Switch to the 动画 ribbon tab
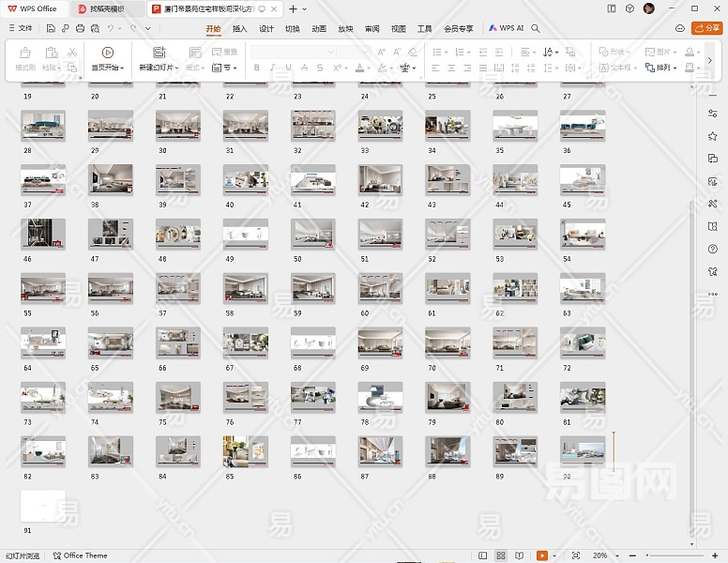The image size is (728, 563). [319, 28]
